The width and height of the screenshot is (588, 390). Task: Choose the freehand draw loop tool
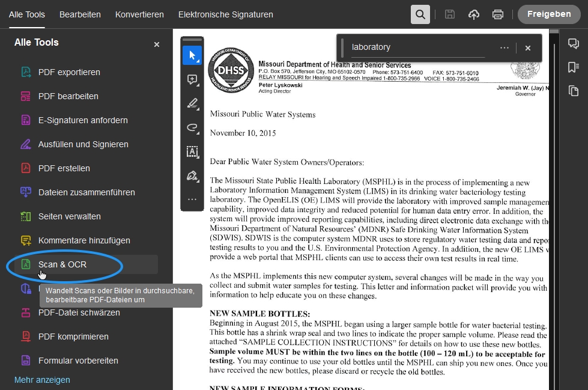pos(192,127)
